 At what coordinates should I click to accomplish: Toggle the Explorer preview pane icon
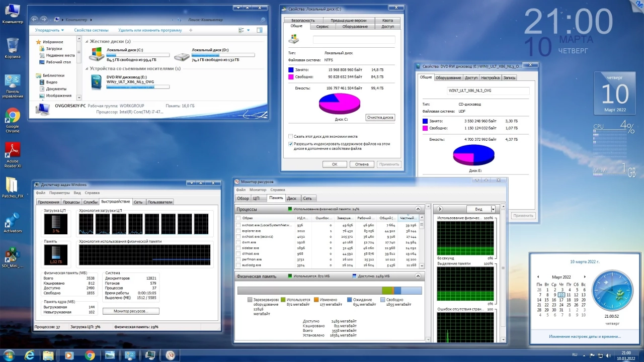tap(259, 30)
